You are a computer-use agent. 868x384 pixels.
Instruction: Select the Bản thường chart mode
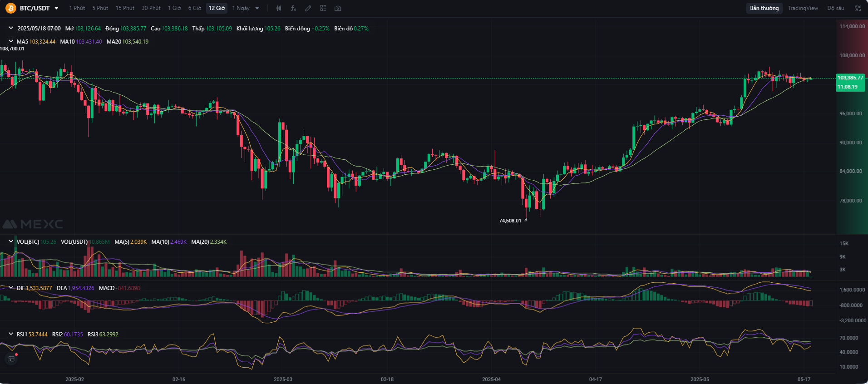764,8
